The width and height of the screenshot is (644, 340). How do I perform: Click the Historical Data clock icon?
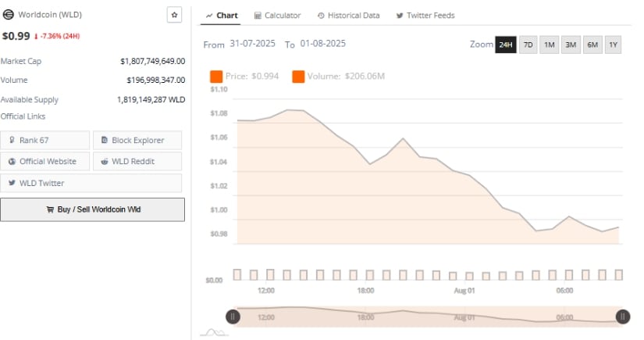[321, 16]
